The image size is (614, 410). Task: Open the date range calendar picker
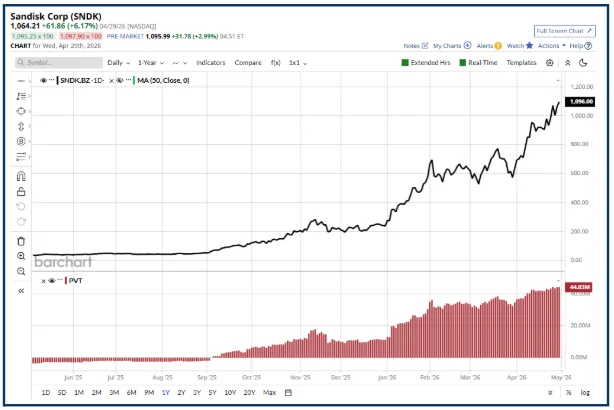pyautogui.click(x=288, y=392)
